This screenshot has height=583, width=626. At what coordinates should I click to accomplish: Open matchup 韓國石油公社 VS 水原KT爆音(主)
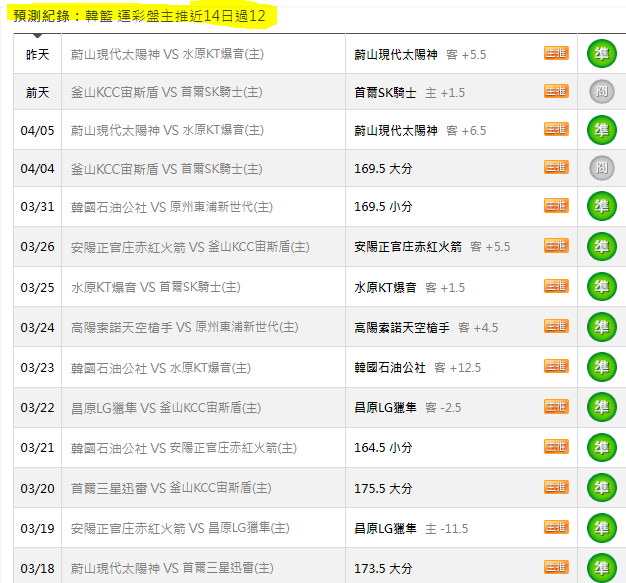coord(161,368)
